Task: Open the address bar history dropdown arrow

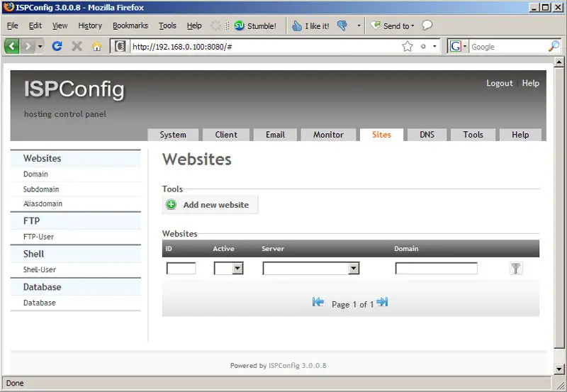Action: point(434,46)
